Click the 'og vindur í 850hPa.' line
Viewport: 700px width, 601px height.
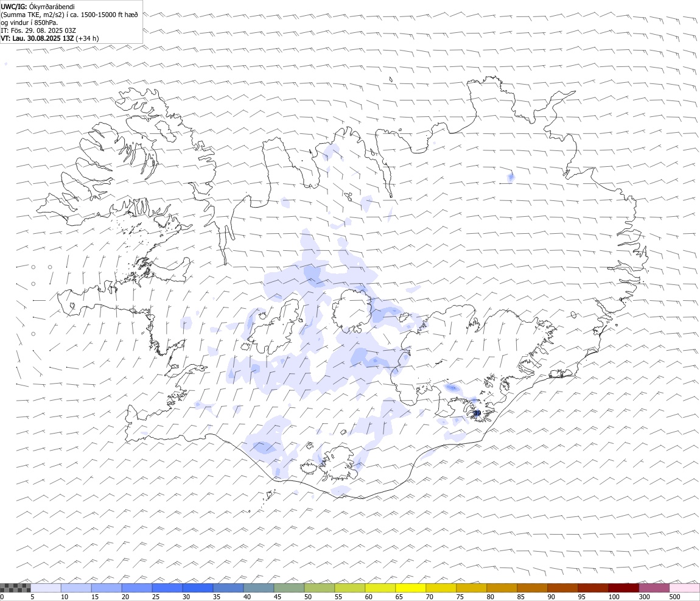point(29,23)
